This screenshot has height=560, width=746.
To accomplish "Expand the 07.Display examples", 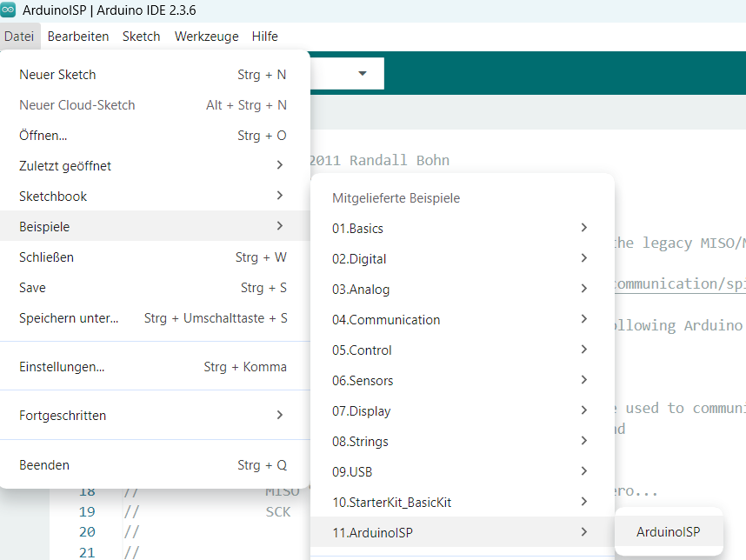I will click(462, 411).
